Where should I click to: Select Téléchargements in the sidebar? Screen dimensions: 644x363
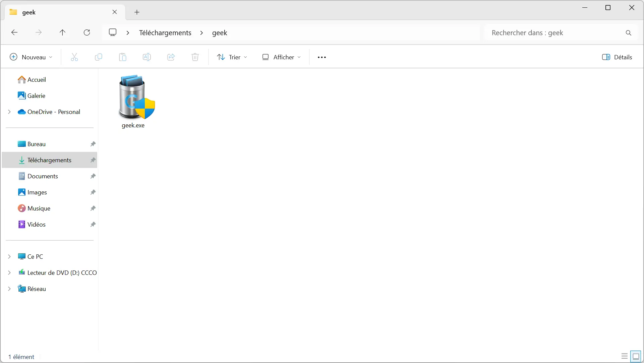point(50,160)
